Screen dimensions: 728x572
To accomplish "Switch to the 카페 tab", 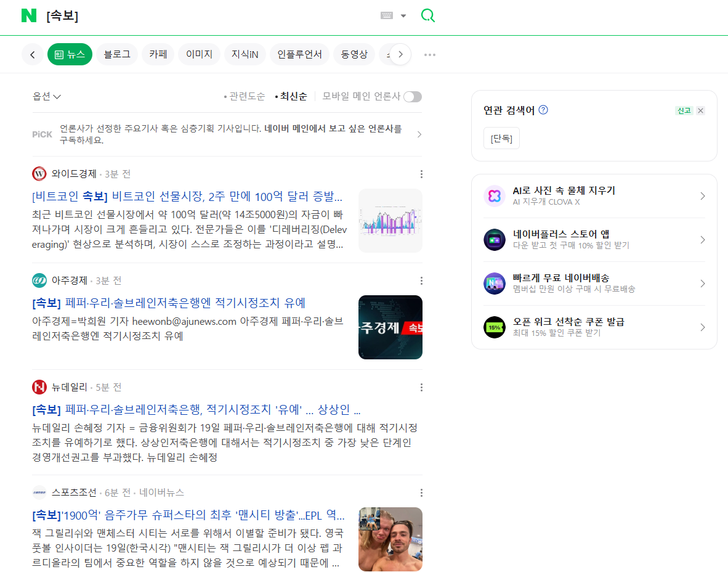I will [158, 55].
